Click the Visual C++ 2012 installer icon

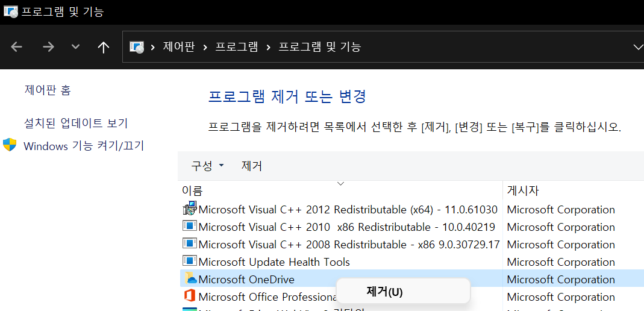pos(190,209)
